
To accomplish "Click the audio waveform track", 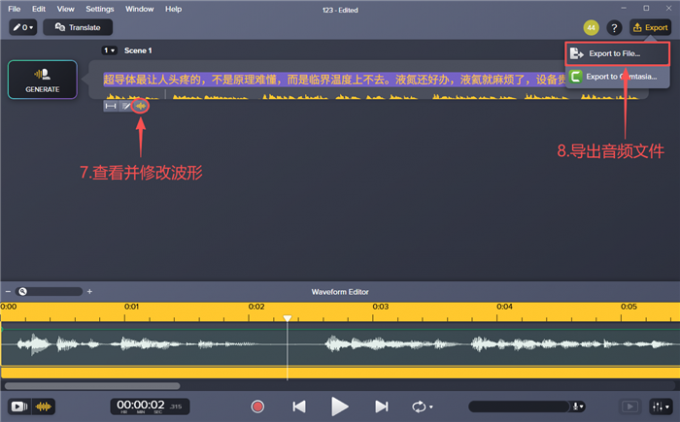I will tap(340, 345).
